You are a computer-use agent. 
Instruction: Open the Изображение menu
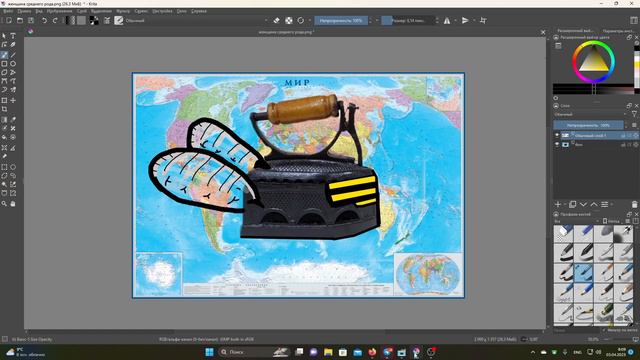60,11
